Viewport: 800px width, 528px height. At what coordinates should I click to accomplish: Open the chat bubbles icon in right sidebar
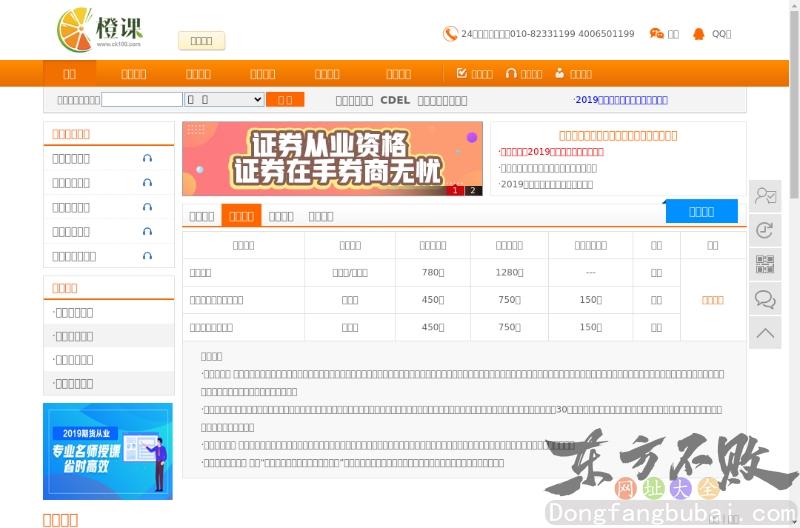point(765,299)
